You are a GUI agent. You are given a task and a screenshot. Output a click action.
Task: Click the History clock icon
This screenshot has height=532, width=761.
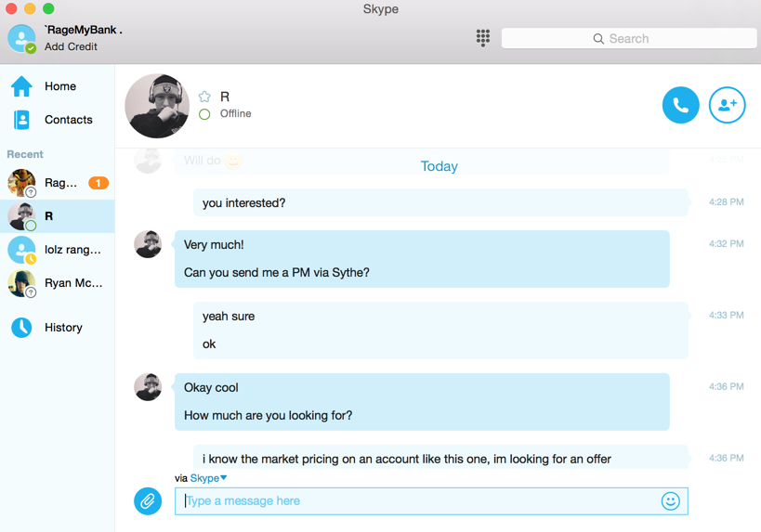tap(21, 327)
